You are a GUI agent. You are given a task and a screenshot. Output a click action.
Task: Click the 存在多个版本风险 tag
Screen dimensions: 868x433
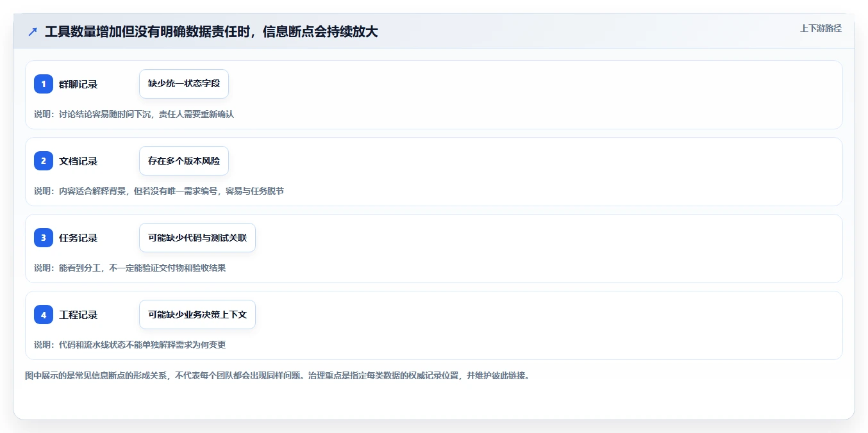[x=184, y=161]
